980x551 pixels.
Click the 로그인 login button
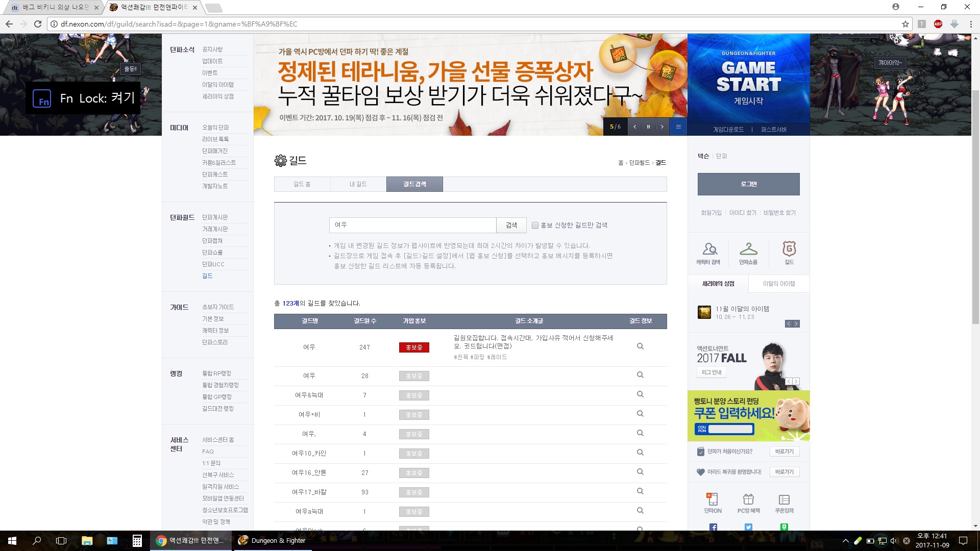[x=748, y=184]
